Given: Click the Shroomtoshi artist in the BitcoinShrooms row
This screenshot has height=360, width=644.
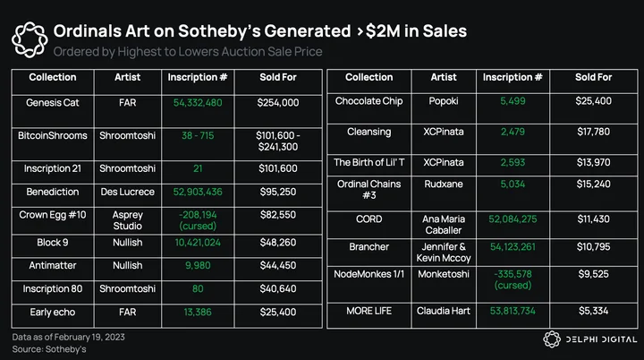Looking at the screenshot, I should (127, 136).
